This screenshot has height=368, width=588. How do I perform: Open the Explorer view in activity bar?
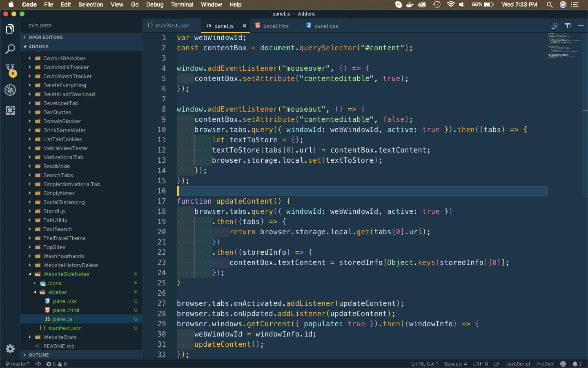click(10, 29)
